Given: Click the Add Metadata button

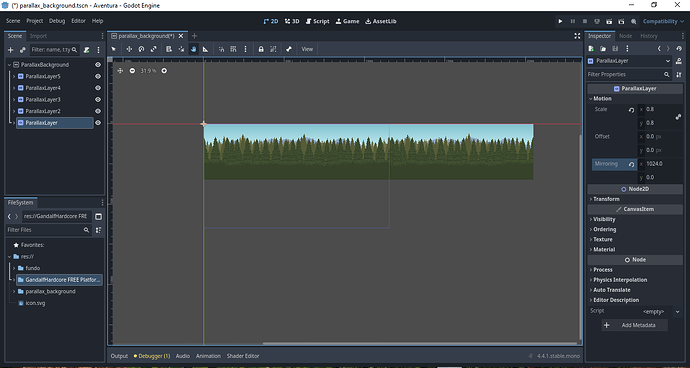Looking at the screenshot, I should [x=635, y=325].
